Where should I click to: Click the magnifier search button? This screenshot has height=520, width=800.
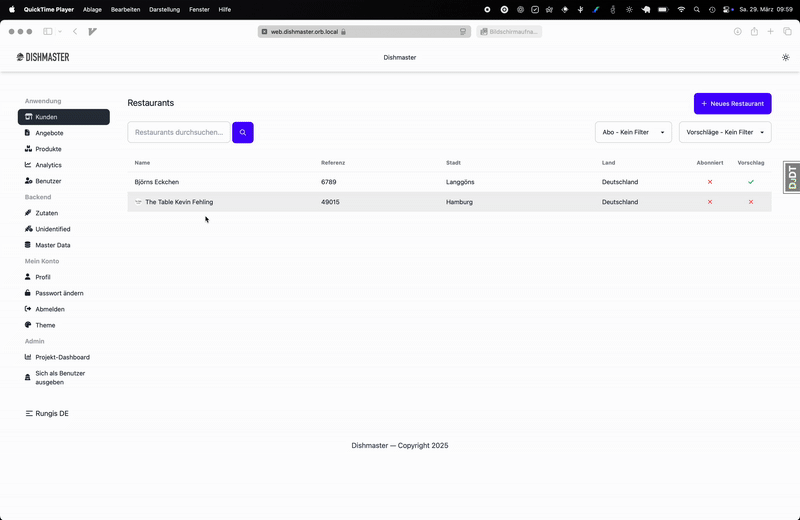[x=242, y=132]
